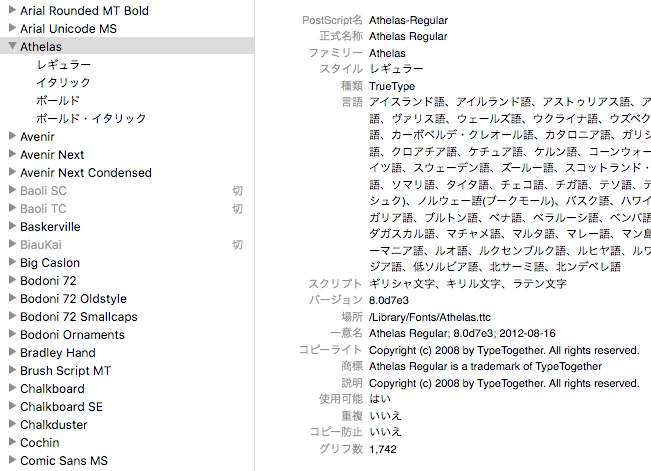
Task: Expand the Avenir Next Condensed family
Action: coord(12,172)
